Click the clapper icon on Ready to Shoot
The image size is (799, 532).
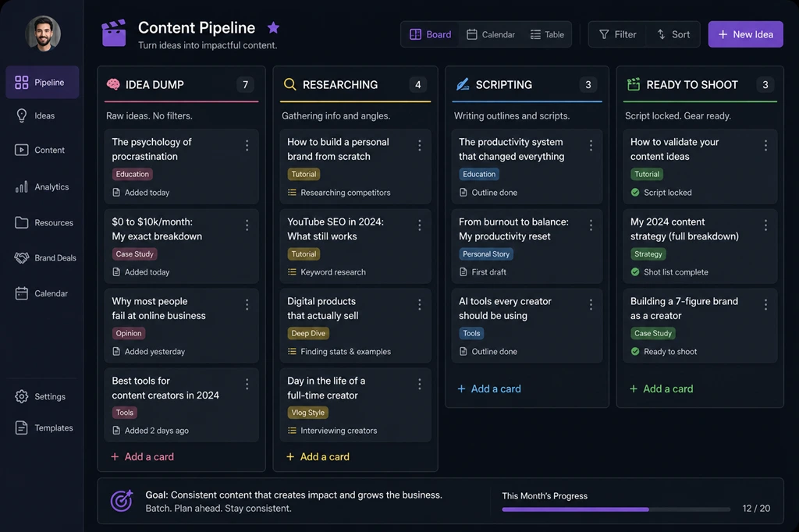[x=634, y=84]
